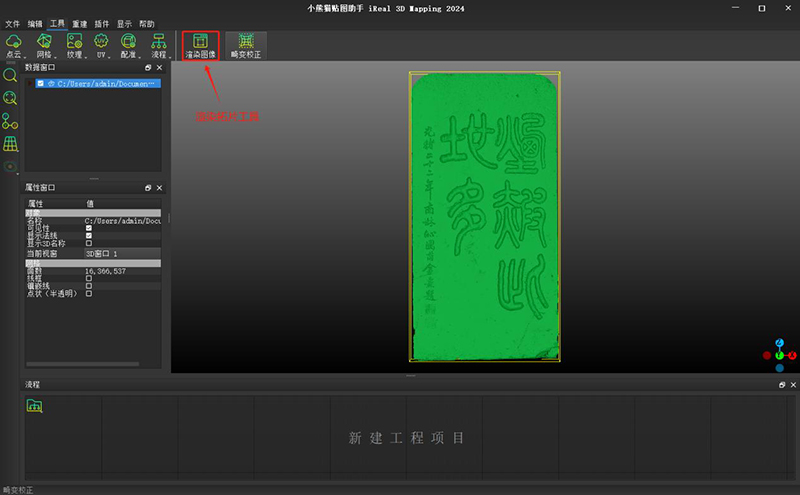Click the blue Z axis of orientation gizmo

pos(780,342)
